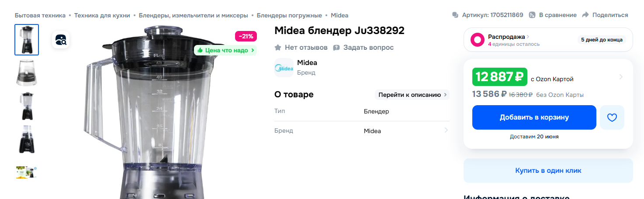Click Купить в один клик button
644x199 pixels.
[x=548, y=171]
